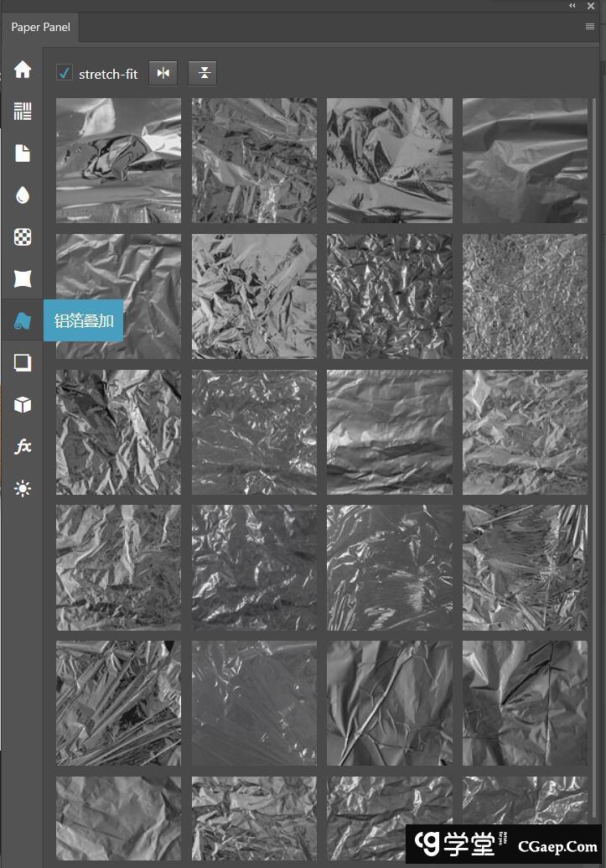The height and width of the screenshot is (868, 606).
Task: Open the sun brightness icon section
Action: [x=23, y=489]
